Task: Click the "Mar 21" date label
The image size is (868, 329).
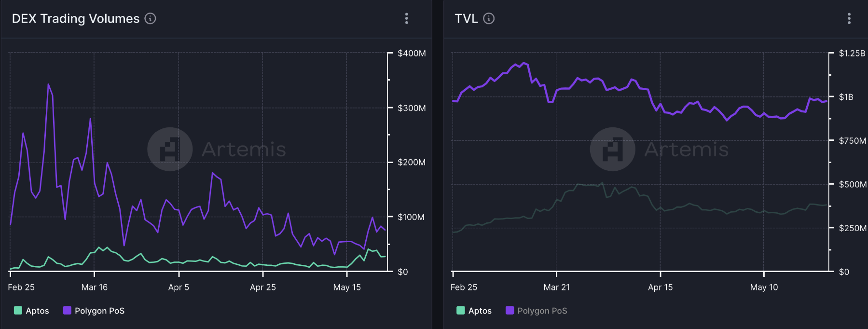Action: coord(557,288)
